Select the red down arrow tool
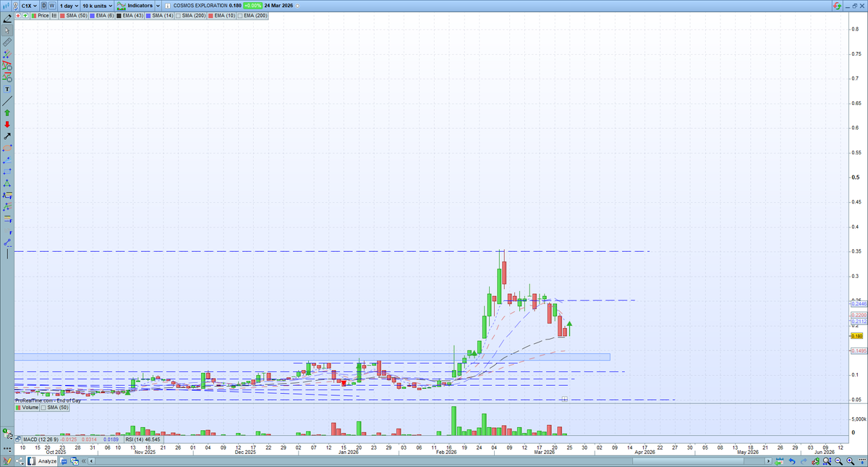Screen dimensions: 868x467 click(x=7, y=124)
